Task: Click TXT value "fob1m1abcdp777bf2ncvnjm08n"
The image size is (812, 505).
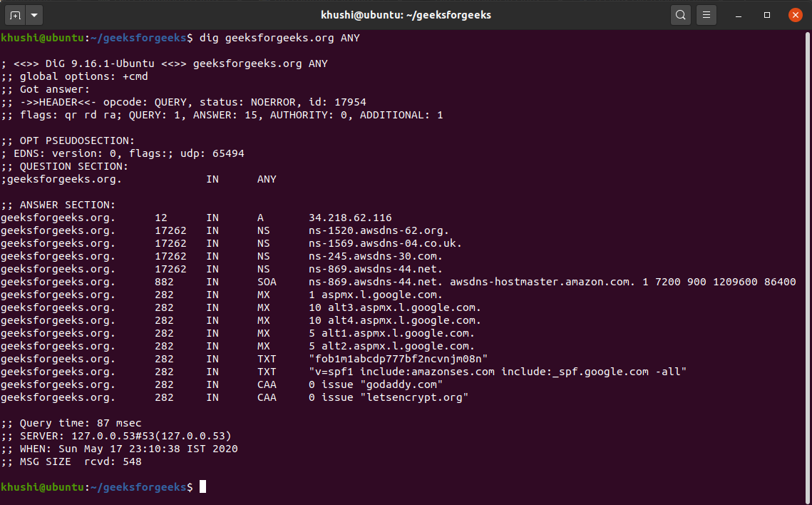Action: coord(399,359)
